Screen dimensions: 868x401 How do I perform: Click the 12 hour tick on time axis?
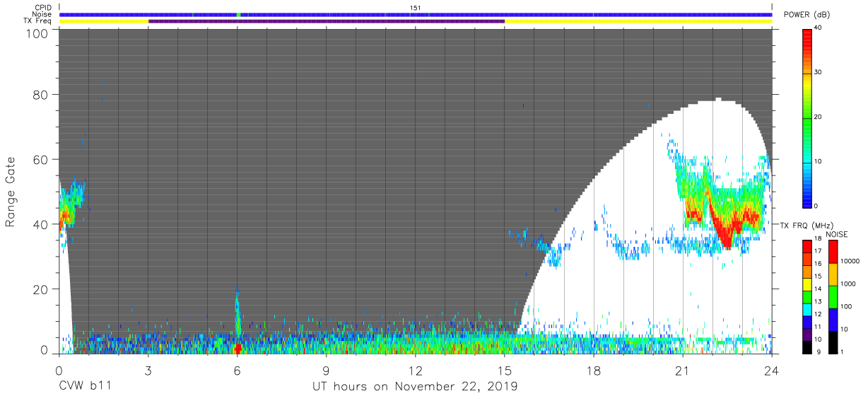(x=415, y=369)
